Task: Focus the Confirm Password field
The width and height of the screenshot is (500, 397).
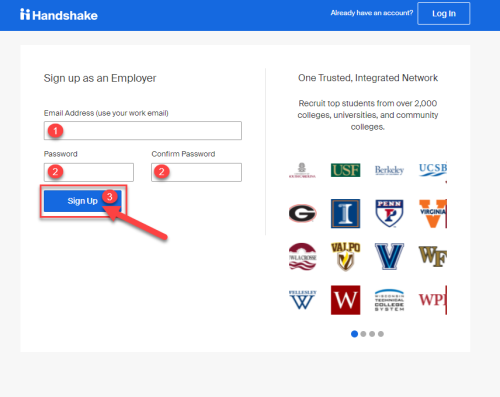Action: [196, 172]
